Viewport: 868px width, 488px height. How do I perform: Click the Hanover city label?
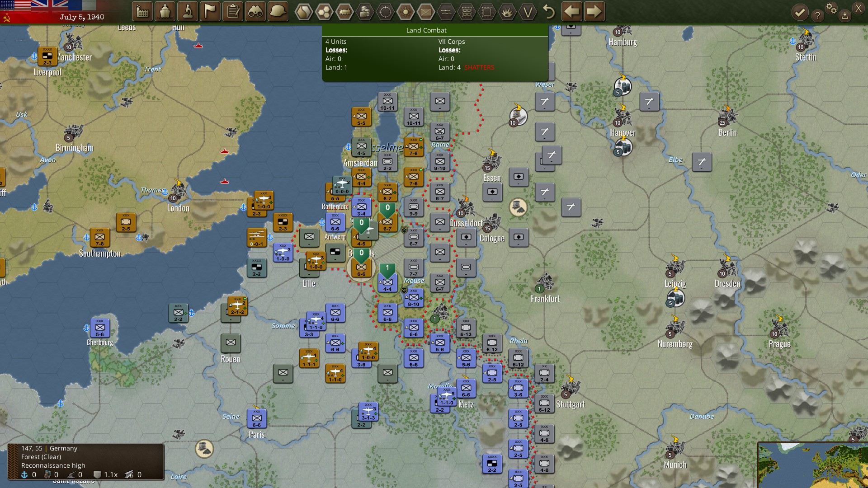click(x=623, y=133)
